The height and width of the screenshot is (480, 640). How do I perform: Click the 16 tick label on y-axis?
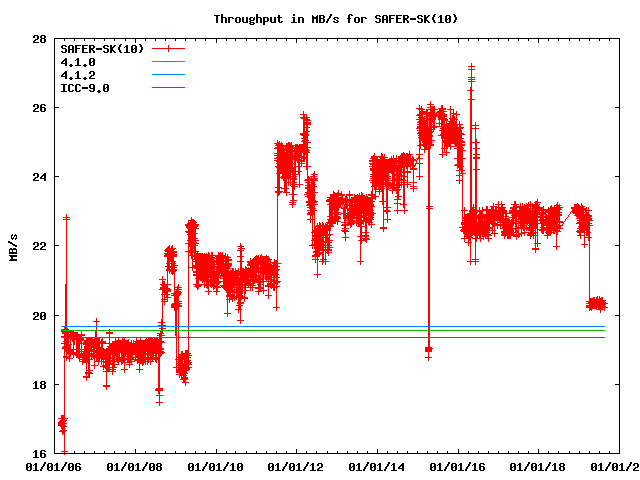(x=38, y=453)
